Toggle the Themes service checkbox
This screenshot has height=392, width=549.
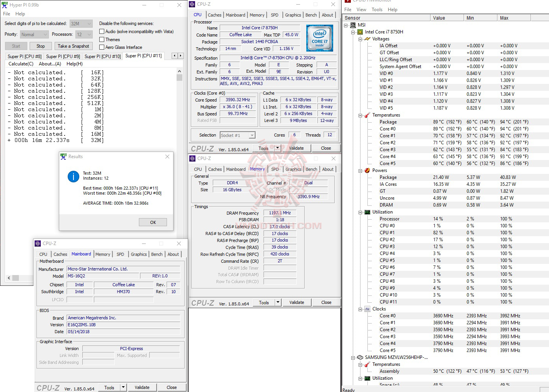[x=102, y=39]
